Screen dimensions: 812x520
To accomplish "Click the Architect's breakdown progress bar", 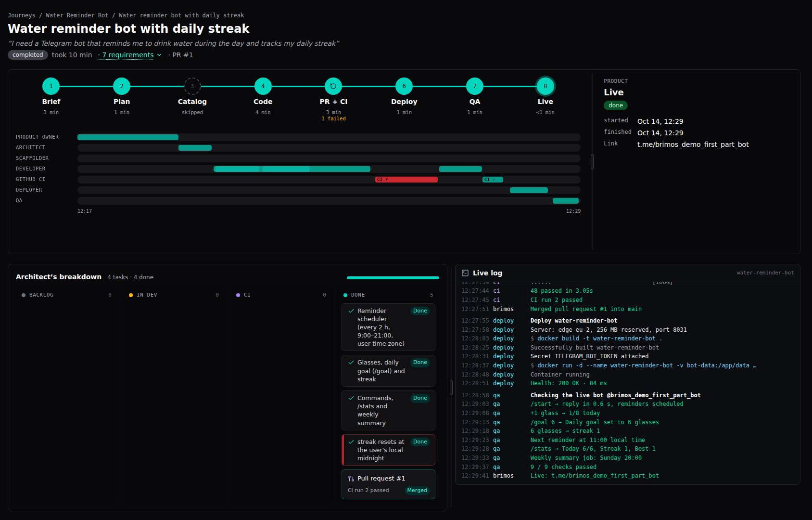I will click(x=393, y=278).
